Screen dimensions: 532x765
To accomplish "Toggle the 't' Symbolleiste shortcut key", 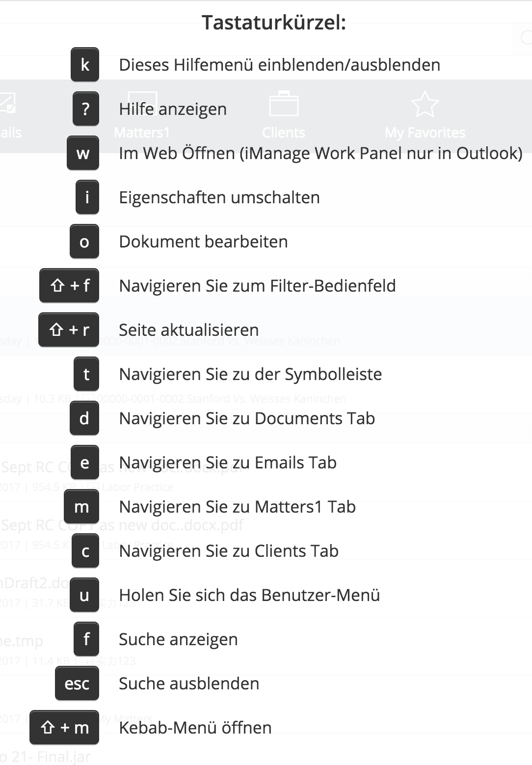I will 86,374.
